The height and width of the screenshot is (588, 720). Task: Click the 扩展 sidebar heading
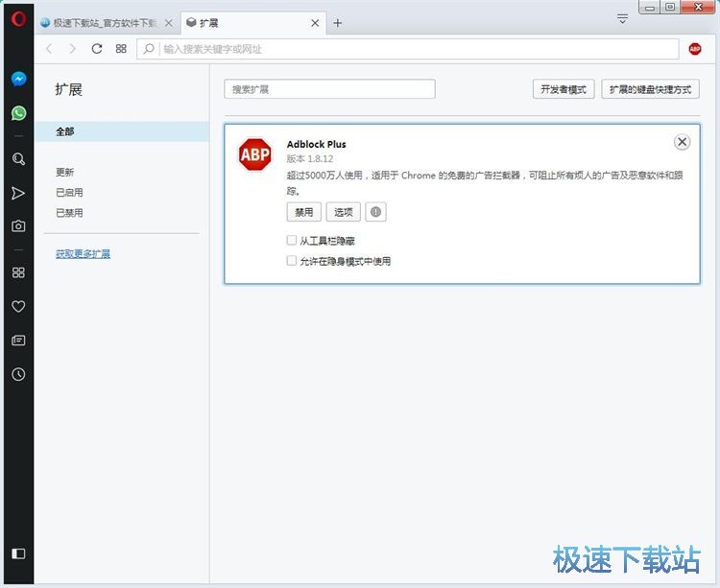tap(68, 89)
